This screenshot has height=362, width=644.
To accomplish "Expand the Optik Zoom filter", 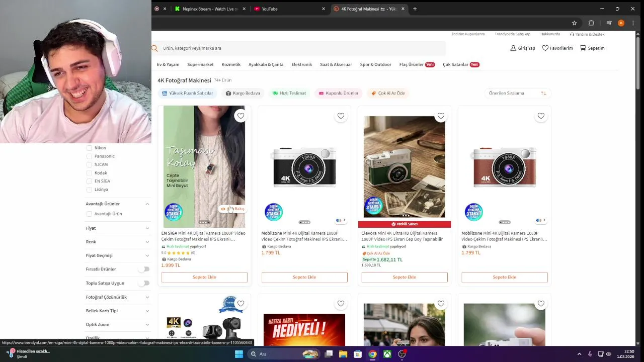I will pyautogui.click(x=147, y=324).
